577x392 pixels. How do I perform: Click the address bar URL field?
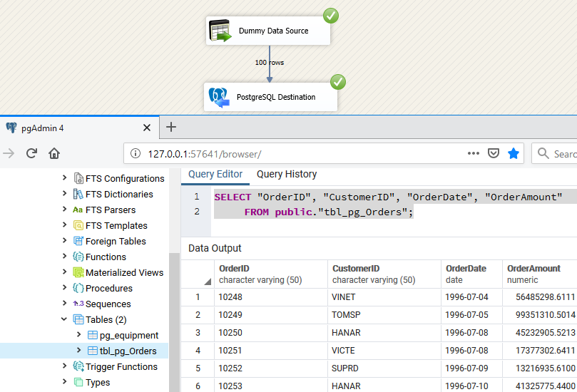tap(300, 153)
